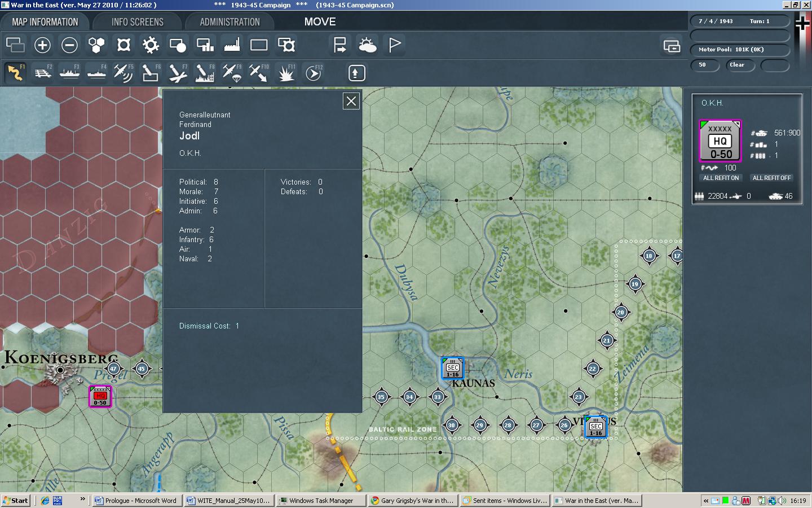This screenshot has width=812, height=508.
Task: Click the rounded square fort-level map icon
Action: 123,45
